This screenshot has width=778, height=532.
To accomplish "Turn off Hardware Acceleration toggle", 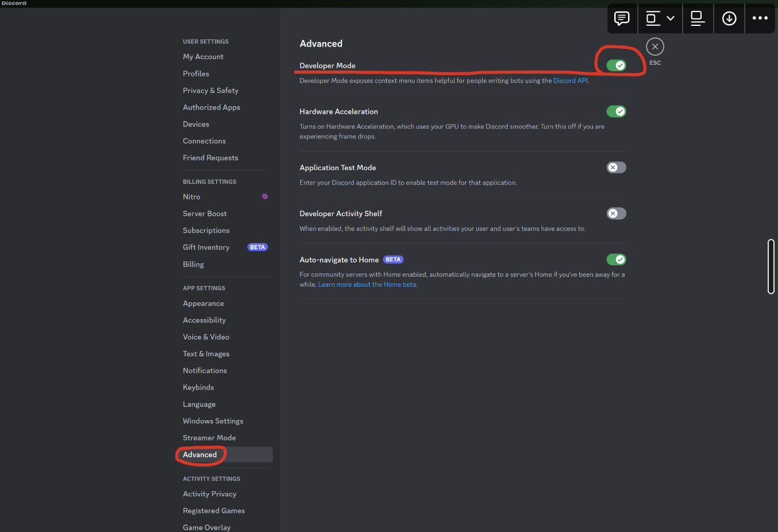I will (x=617, y=111).
